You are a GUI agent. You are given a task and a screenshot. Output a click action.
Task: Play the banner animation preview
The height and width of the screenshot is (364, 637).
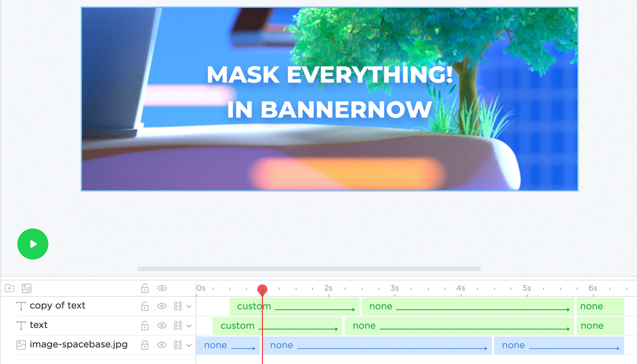(x=33, y=244)
